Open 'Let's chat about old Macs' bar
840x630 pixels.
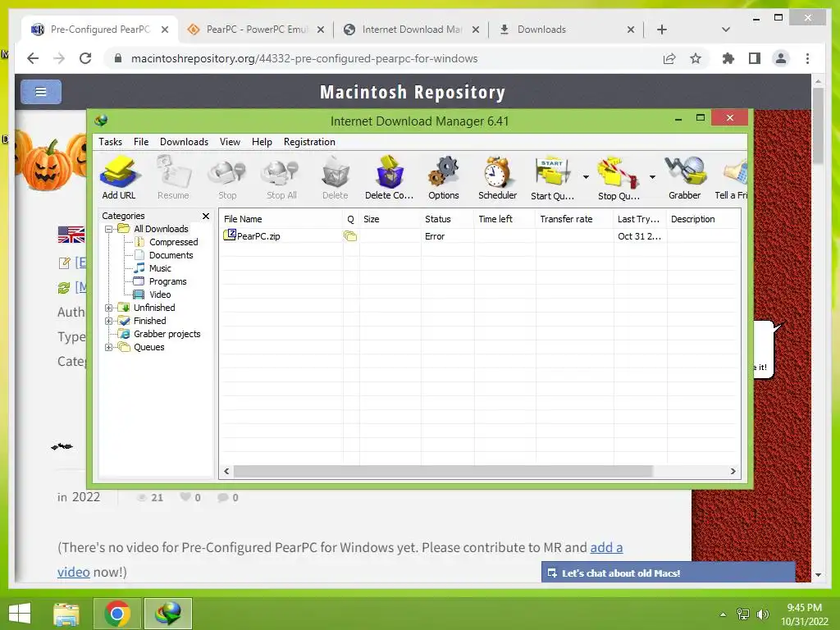(x=668, y=573)
